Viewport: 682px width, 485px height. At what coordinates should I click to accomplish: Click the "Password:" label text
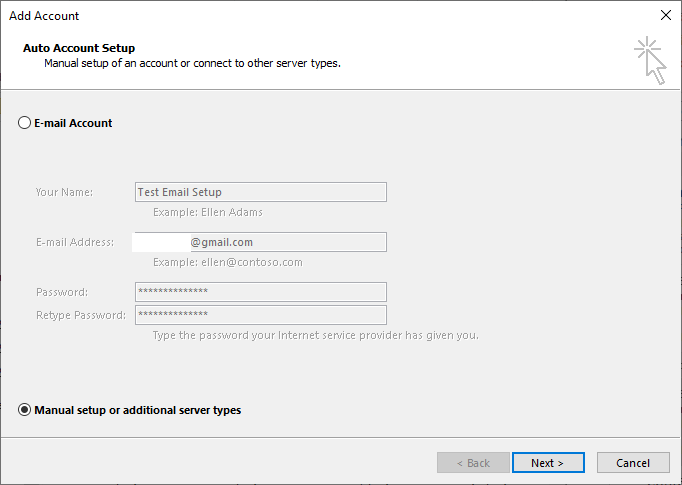[62, 292]
